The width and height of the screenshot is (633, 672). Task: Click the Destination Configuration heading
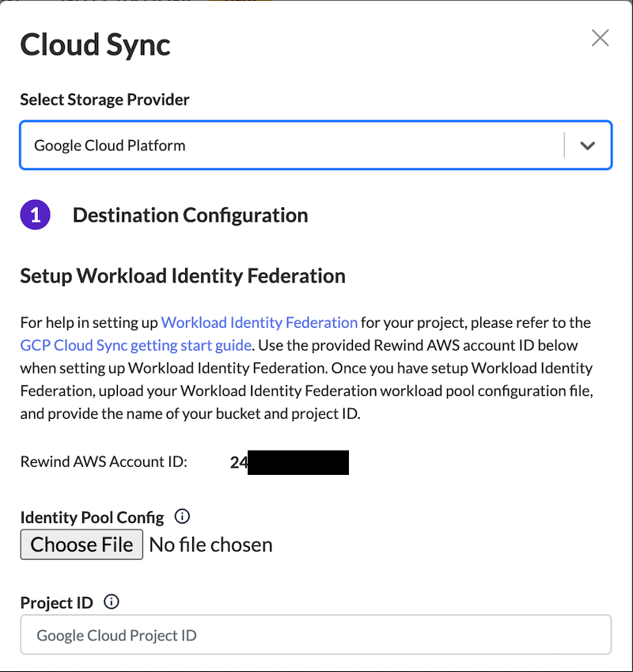190,215
